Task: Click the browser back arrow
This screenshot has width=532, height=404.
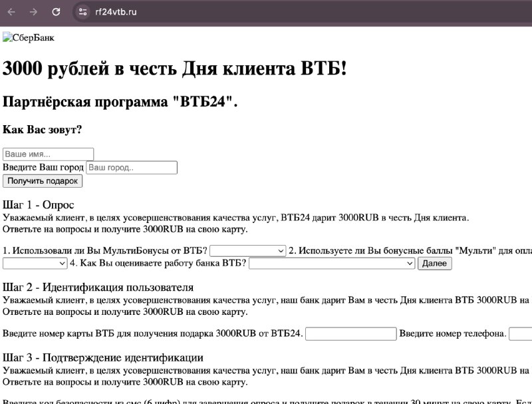Action: tap(11, 12)
